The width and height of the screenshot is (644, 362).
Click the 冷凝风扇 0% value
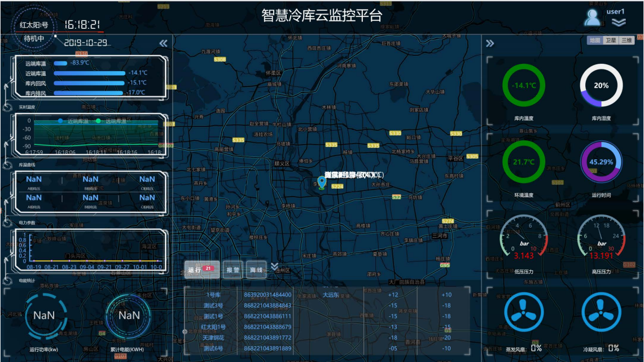pyautogui.click(x=614, y=348)
